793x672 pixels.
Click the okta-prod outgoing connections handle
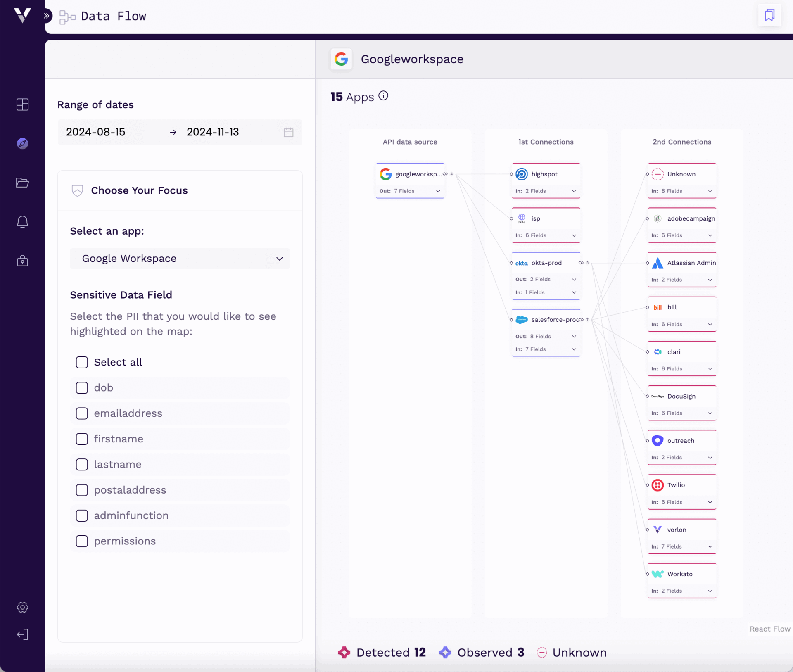tap(583, 263)
